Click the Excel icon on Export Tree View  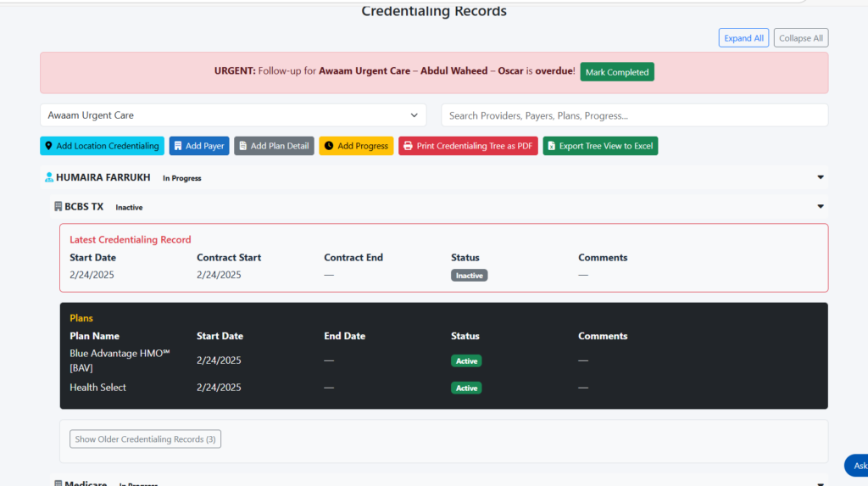coord(551,146)
